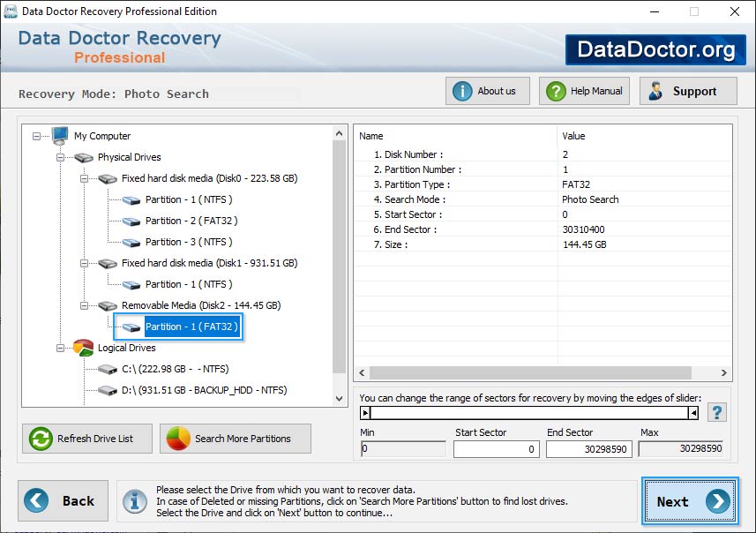Click the blue question mark slider help icon

[717, 412]
